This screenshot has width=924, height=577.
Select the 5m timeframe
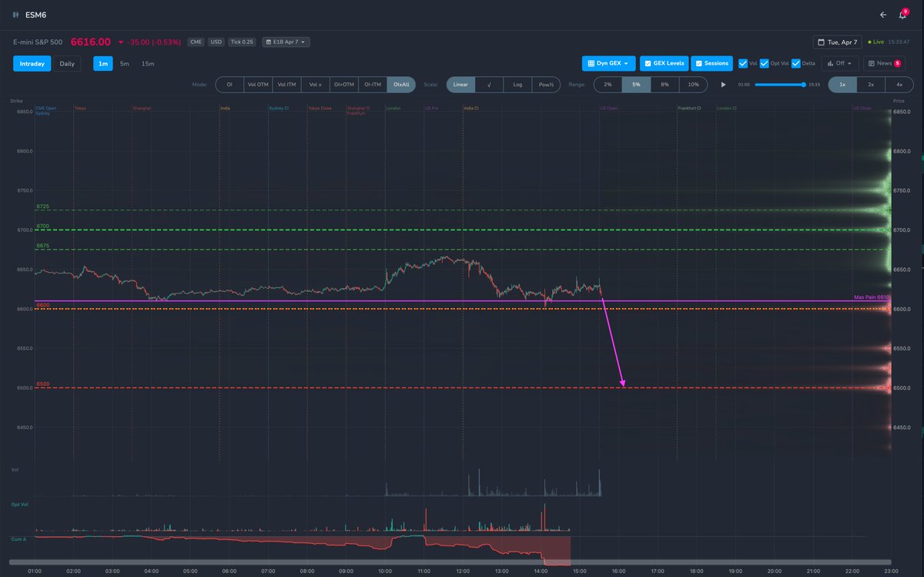[x=125, y=63]
